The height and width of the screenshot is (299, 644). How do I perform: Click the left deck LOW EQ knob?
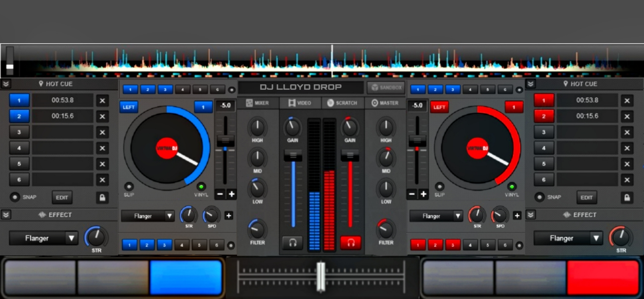[x=257, y=189]
